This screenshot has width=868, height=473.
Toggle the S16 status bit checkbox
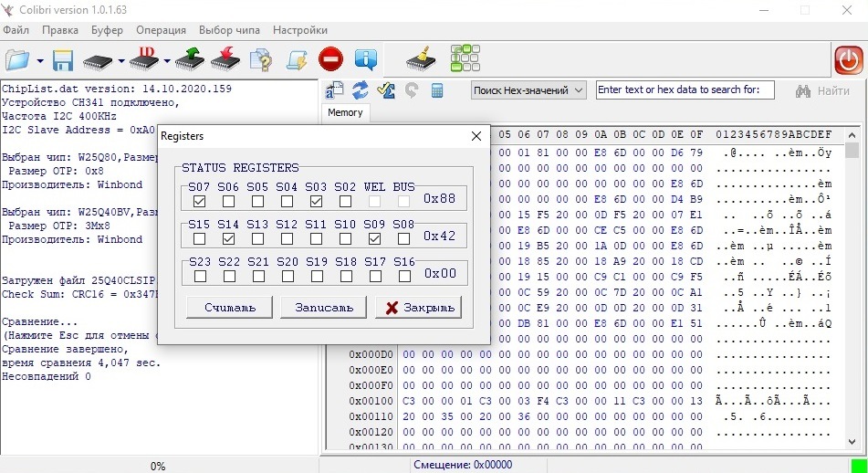[404, 276]
